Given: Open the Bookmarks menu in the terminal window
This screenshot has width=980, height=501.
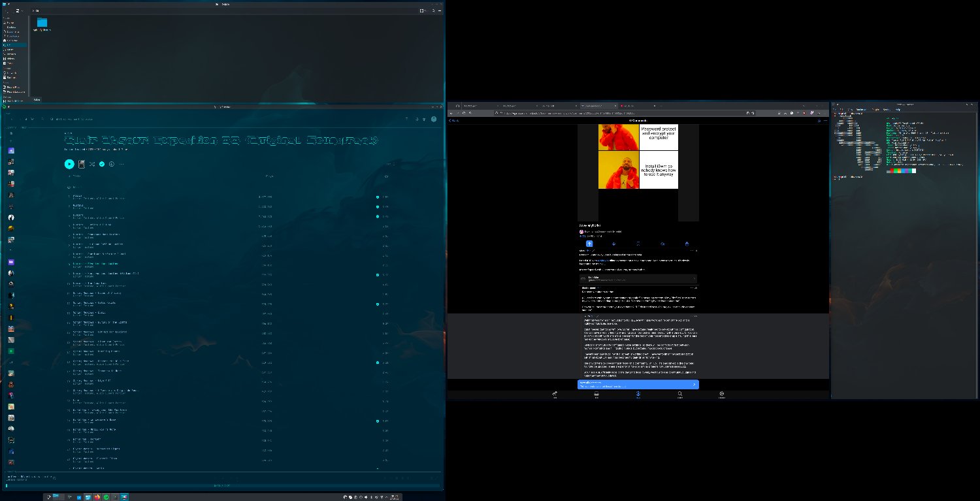Looking at the screenshot, I should [863, 109].
